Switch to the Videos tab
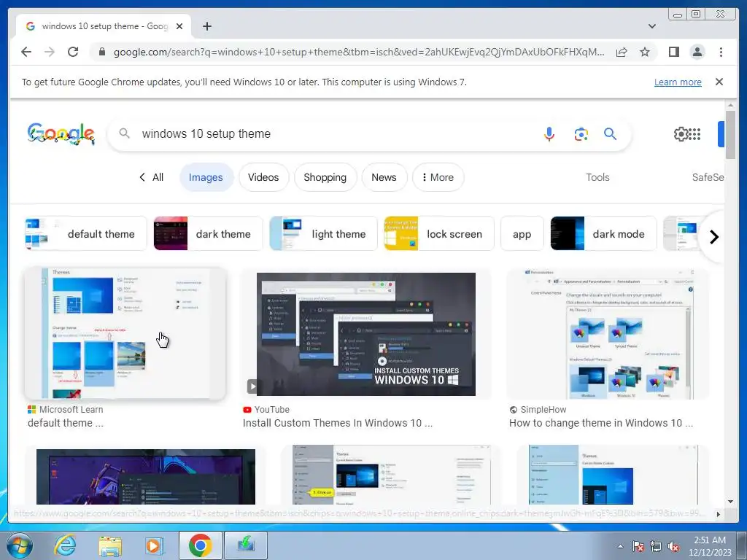747x560 pixels. tap(263, 177)
